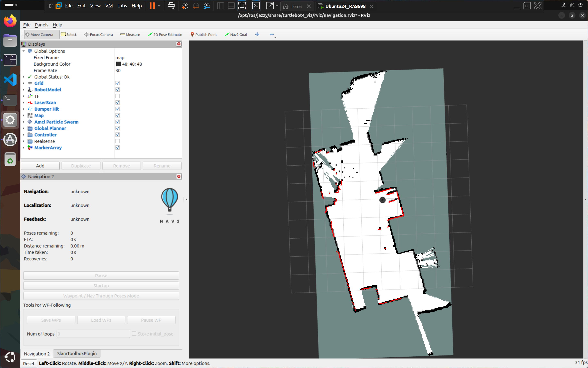This screenshot has height=368, width=588.
Task: Click the VMware pause VM icon
Action: pos(152,6)
